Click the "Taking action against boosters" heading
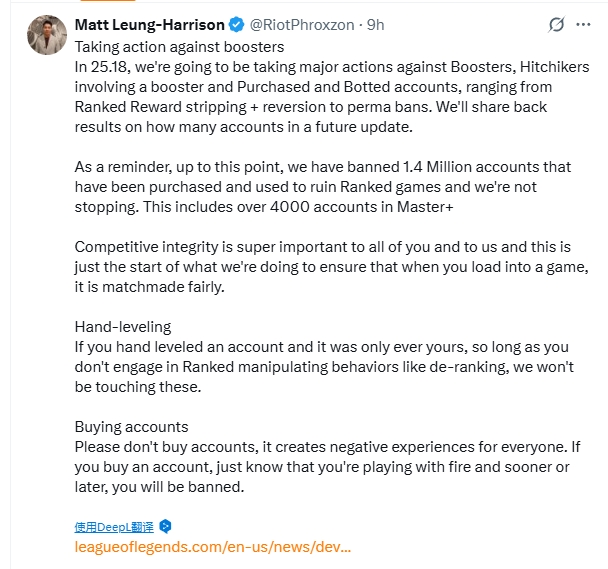 click(179, 47)
